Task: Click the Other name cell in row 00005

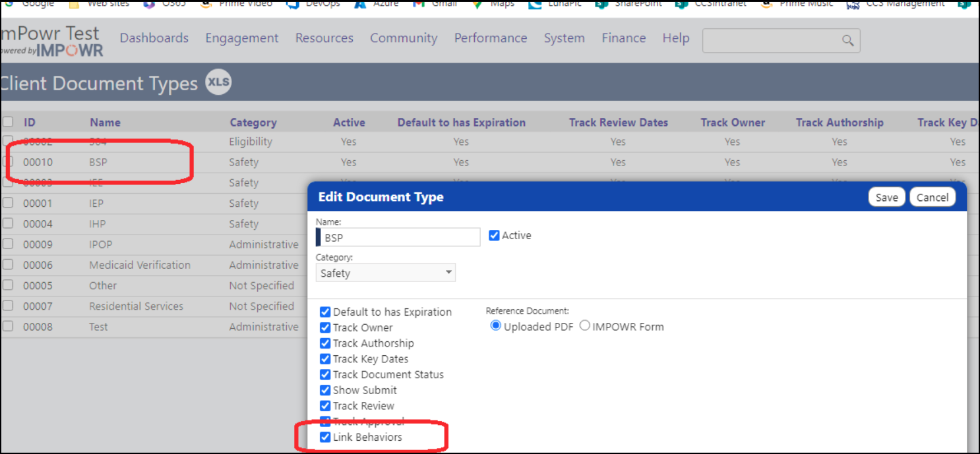Action: tap(103, 285)
